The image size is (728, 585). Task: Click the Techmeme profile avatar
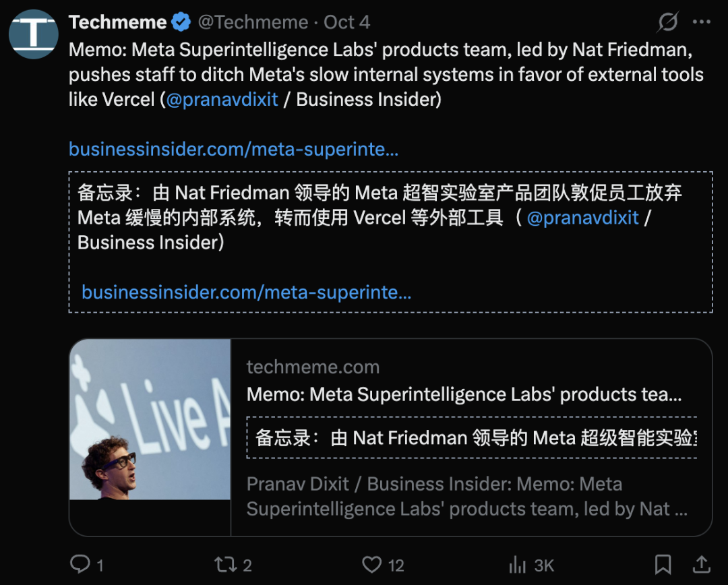[x=33, y=34]
